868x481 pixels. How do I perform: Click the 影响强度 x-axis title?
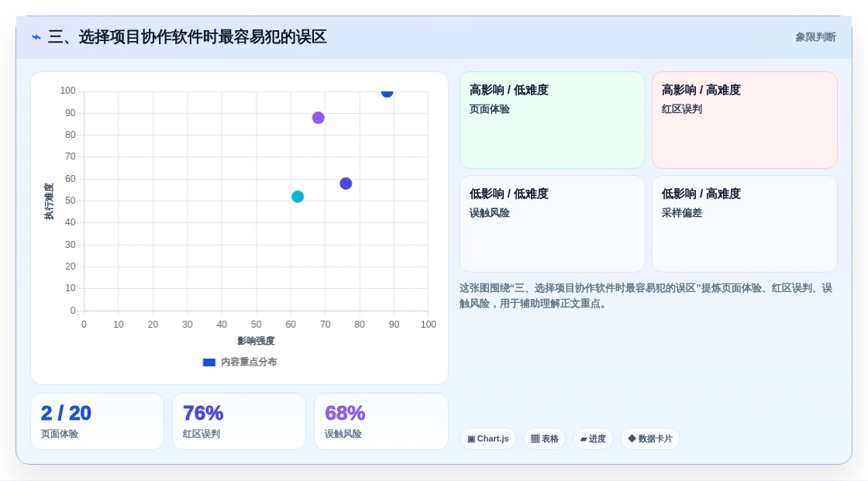click(256, 341)
